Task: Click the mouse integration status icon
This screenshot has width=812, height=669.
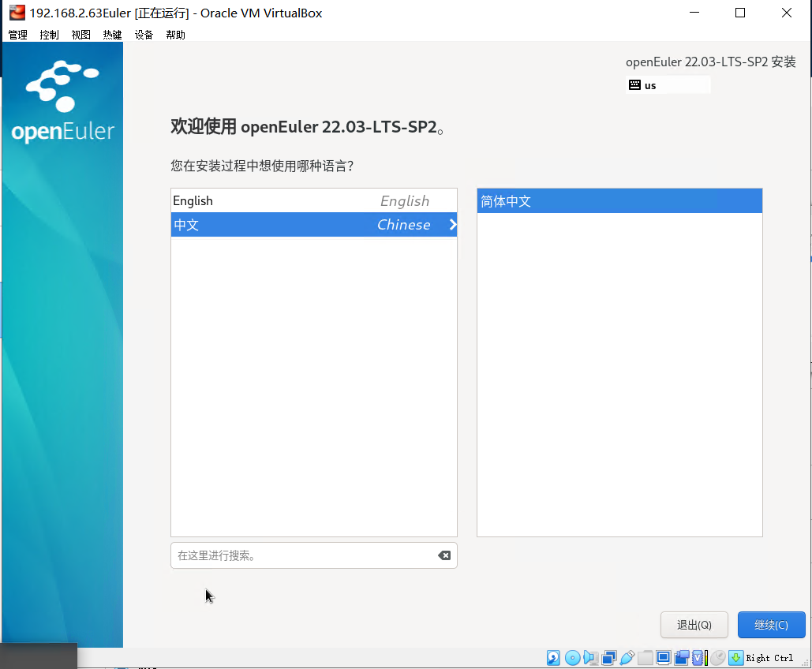Action: click(x=718, y=658)
